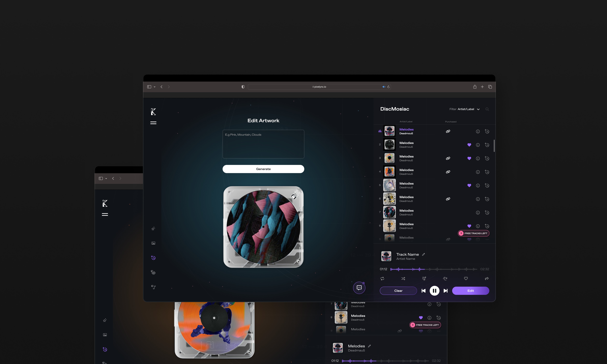
Task: Select the purple disc icon in front window sidebar
Action: coord(153,258)
